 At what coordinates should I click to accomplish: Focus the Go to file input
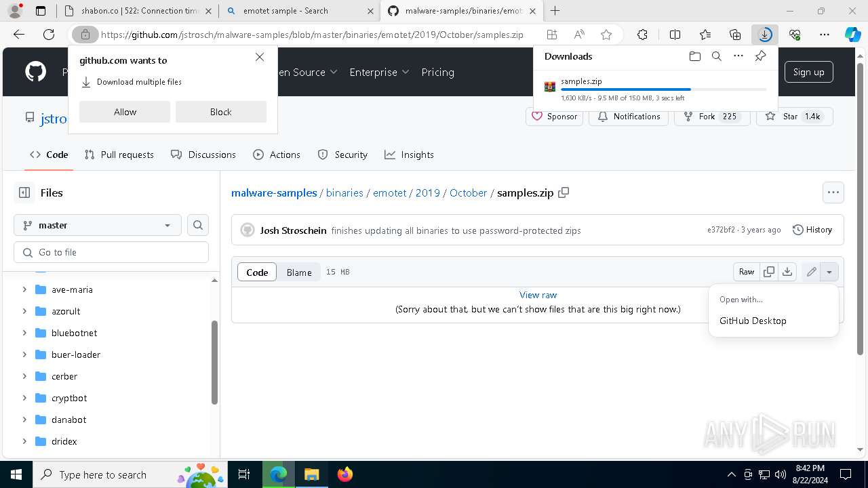[x=111, y=252]
